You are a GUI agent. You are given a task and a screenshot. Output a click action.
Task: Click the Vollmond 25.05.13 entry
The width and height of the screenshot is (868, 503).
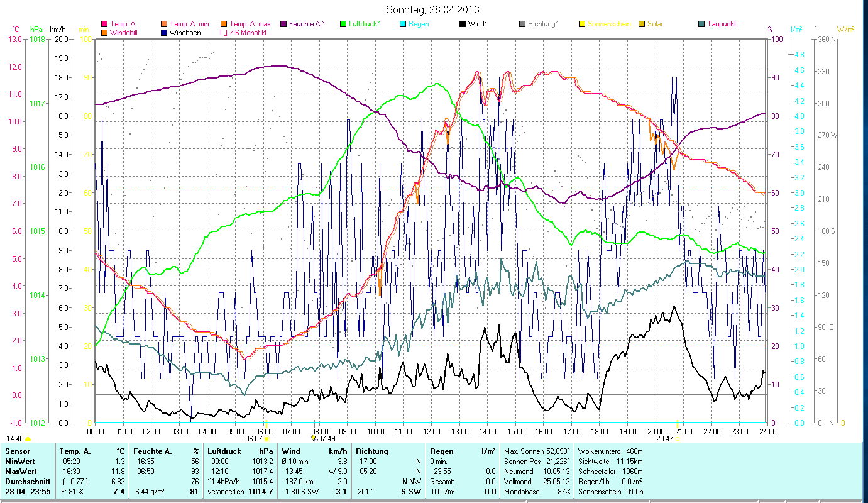point(537,482)
